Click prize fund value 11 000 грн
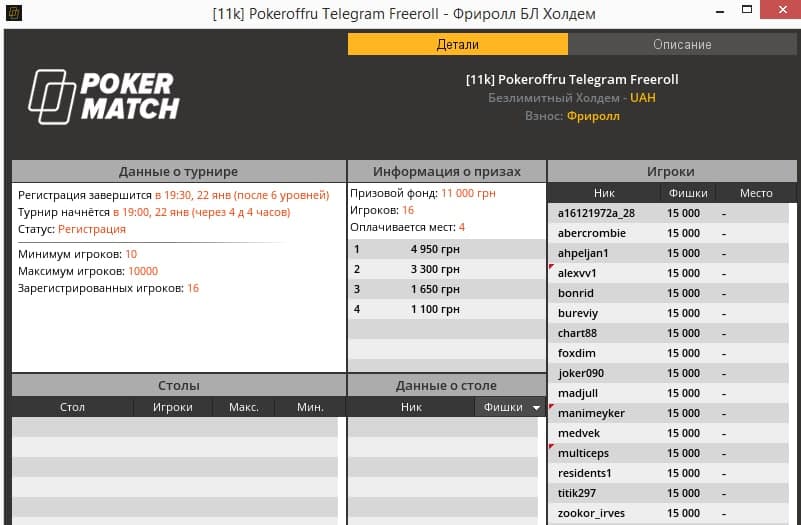The height and width of the screenshot is (525, 801). [468, 193]
